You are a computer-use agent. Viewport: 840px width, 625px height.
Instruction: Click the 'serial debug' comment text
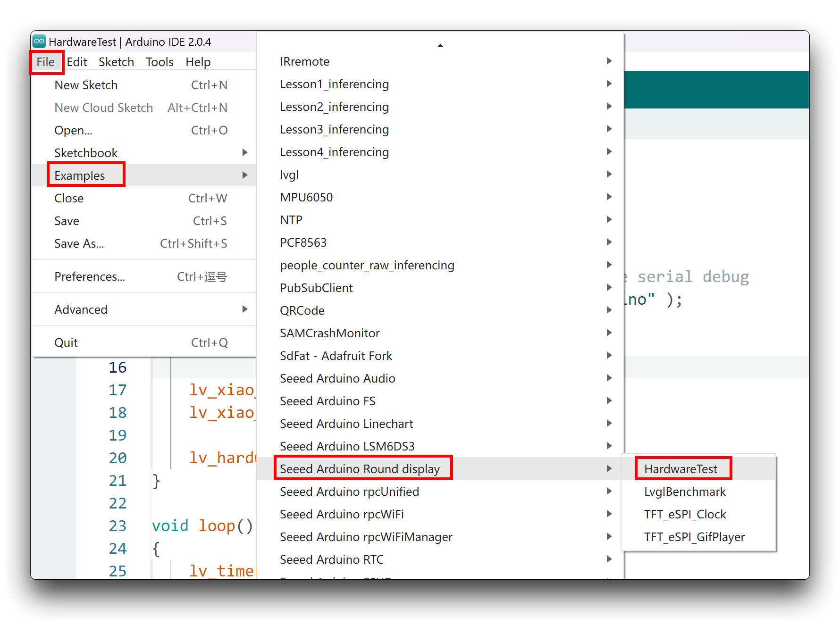point(693,277)
